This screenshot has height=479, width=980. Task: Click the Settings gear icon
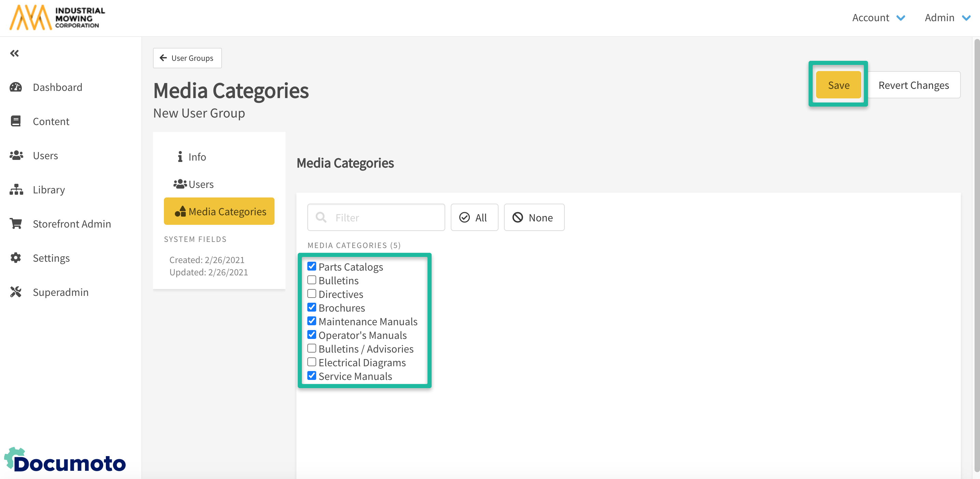(x=16, y=258)
